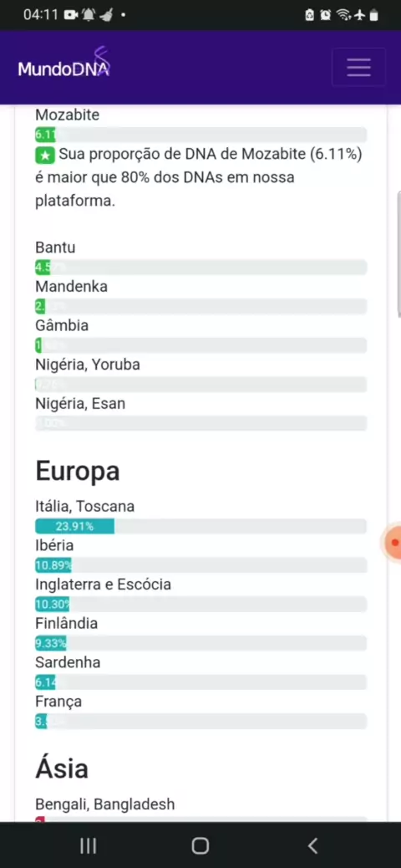The image size is (401, 868).
Task: Tap the Android home button
Action: (x=200, y=845)
